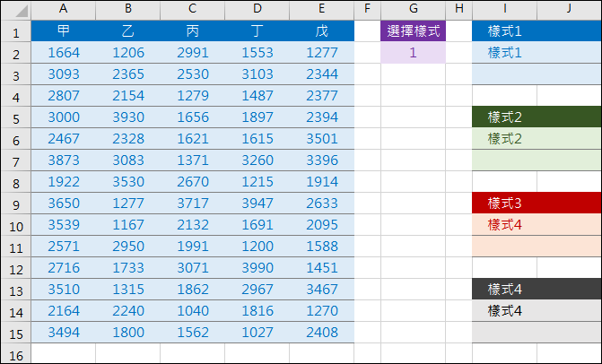Screen dimensions: 602x364
Task: Click header cell 丙
Action: click(x=192, y=31)
